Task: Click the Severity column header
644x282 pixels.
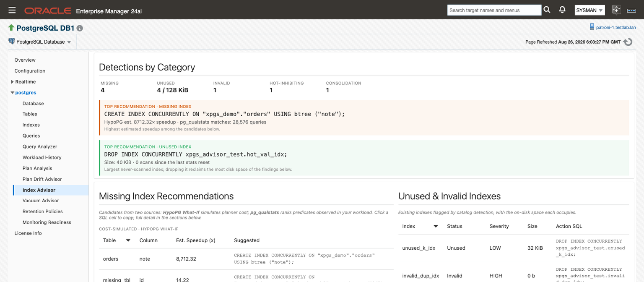Action: coord(499,226)
